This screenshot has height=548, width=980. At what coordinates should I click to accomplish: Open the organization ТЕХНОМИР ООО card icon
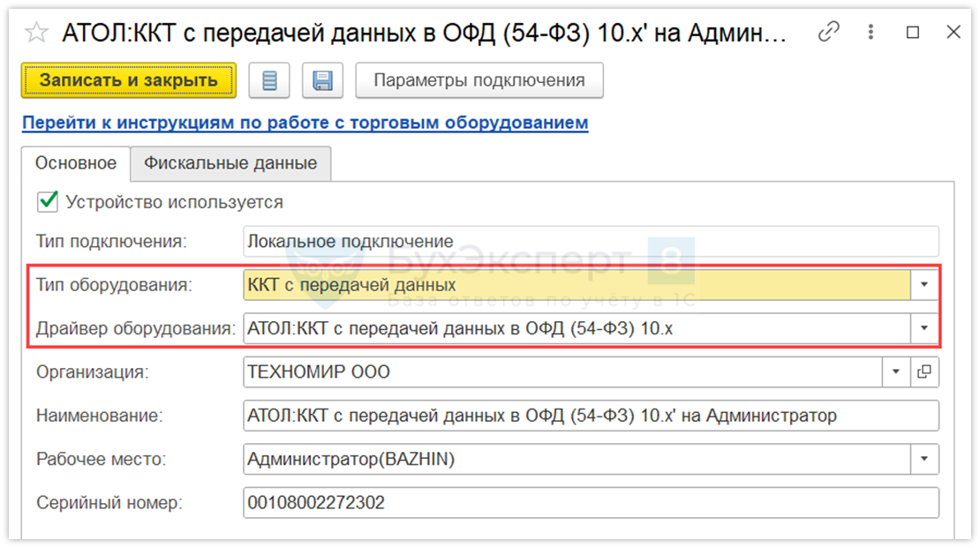(x=924, y=372)
